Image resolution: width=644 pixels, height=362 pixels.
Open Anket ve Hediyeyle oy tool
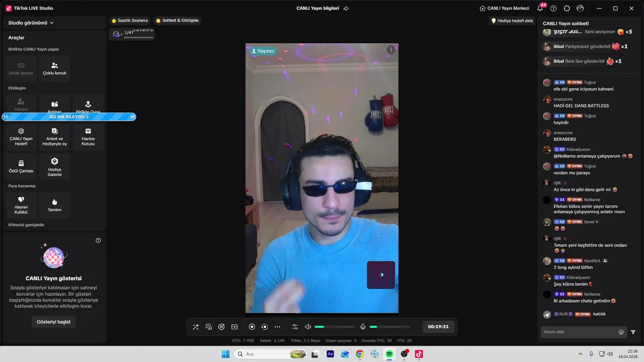[x=54, y=137]
